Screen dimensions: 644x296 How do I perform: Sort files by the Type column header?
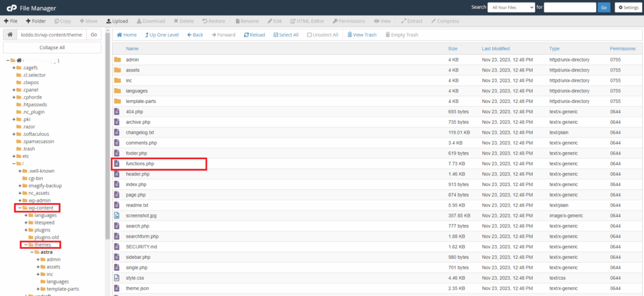point(555,48)
